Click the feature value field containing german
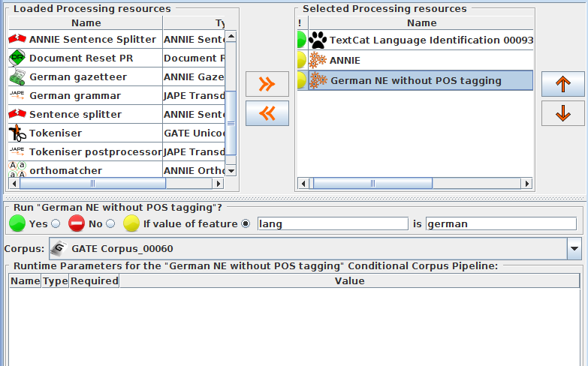 point(500,223)
